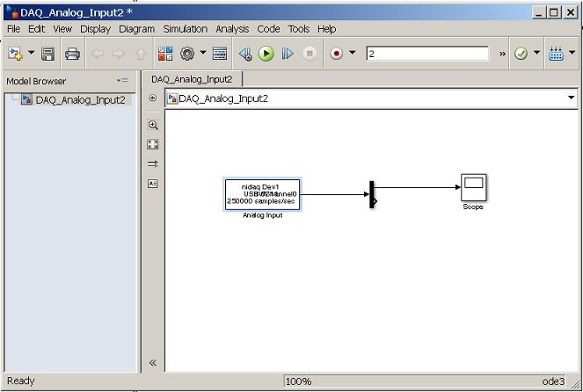This screenshot has width=583, height=392.
Task: Click the Print icon in the toolbar
Action: [x=73, y=54]
